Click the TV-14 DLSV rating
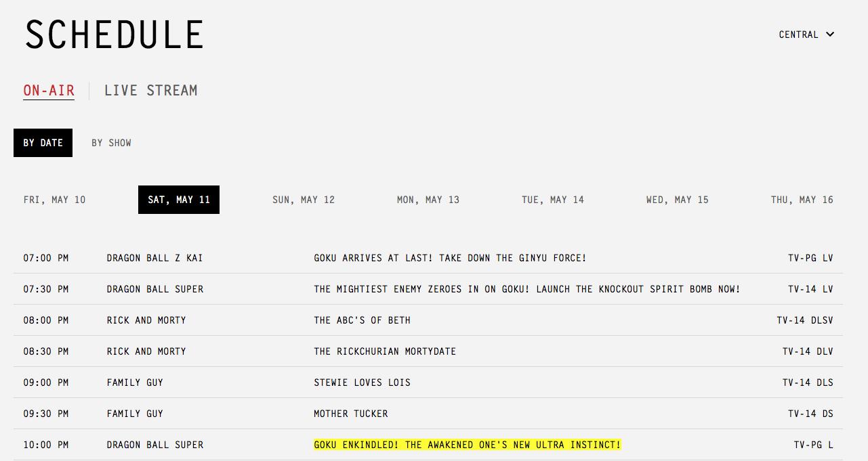 pyautogui.click(x=805, y=320)
